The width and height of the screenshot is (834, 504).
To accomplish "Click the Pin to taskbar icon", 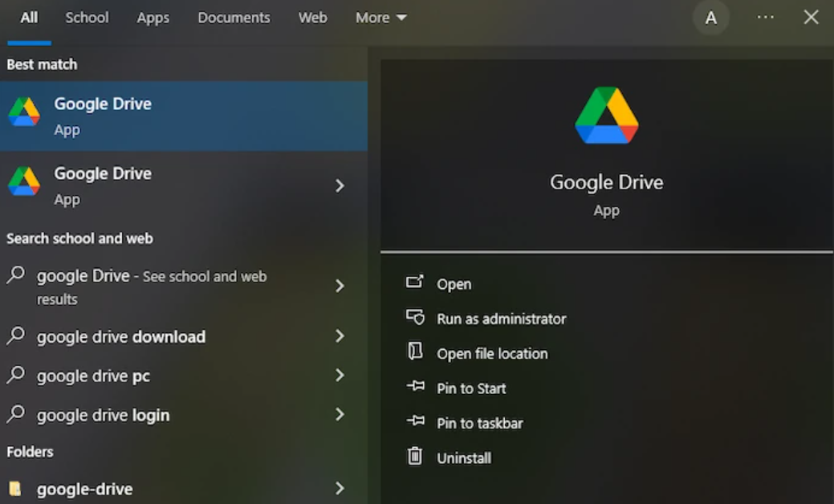I will (x=417, y=423).
